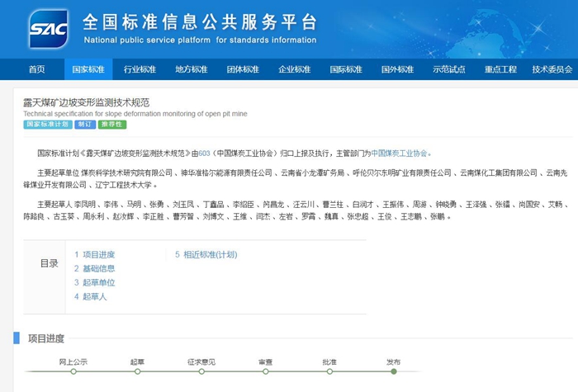Click the blue 项目进度 section header icon
Image resolution: width=578 pixels, height=392 pixels.
pos(17,339)
